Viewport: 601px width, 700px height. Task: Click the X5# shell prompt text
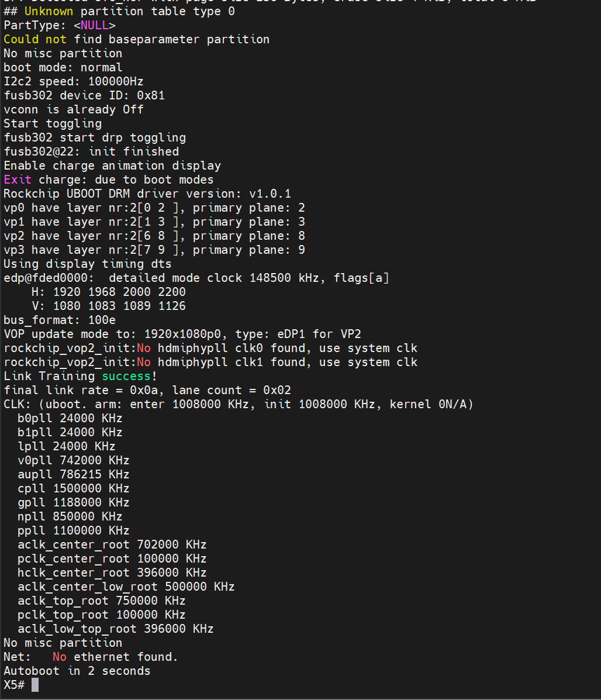coord(14,685)
